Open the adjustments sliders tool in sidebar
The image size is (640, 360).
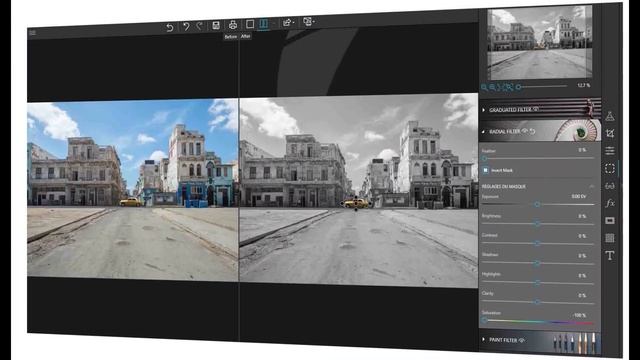click(x=610, y=151)
